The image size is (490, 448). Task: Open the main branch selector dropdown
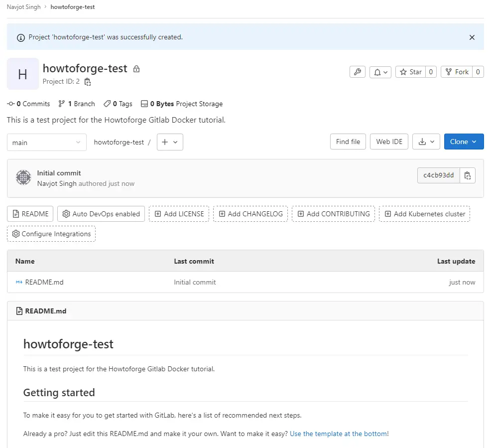[x=47, y=143]
